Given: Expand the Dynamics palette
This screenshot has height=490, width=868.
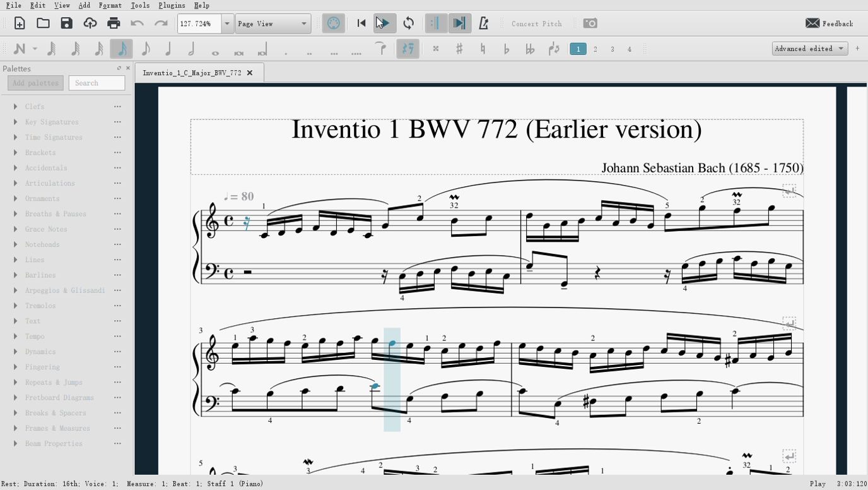Looking at the screenshot, I should pos(15,352).
